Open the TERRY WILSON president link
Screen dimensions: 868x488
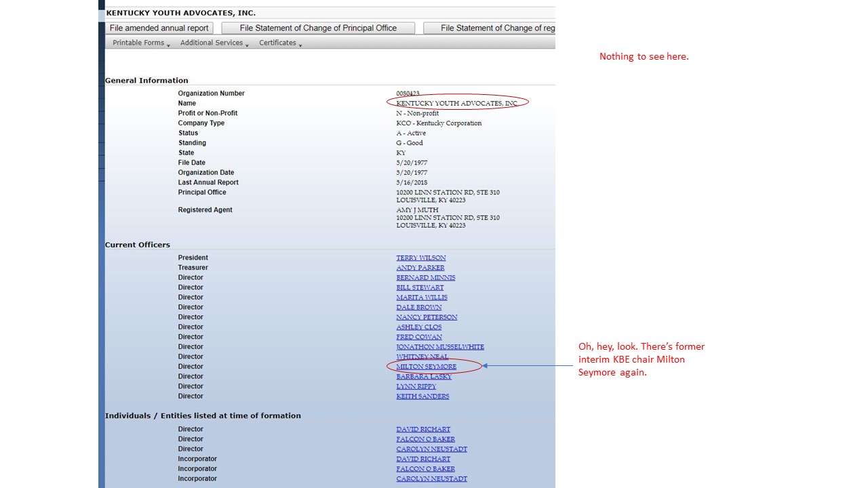(x=421, y=258)
